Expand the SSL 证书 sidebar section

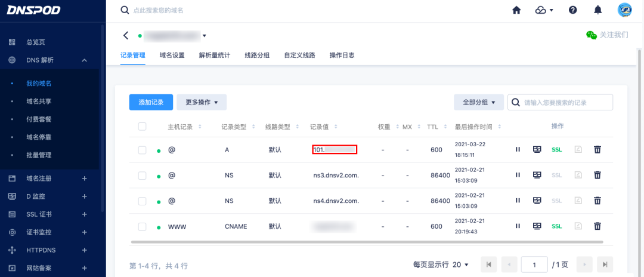click(84, 214)
